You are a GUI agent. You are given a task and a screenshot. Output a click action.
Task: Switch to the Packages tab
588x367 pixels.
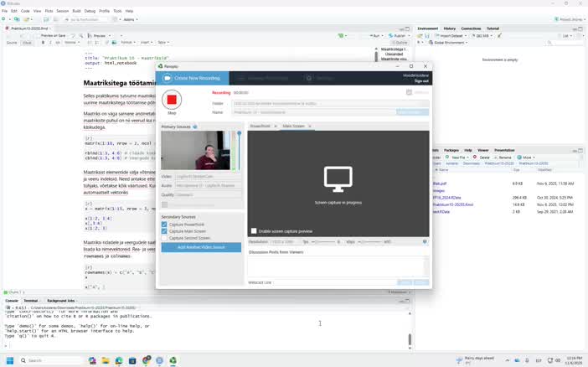click(451, 150)
